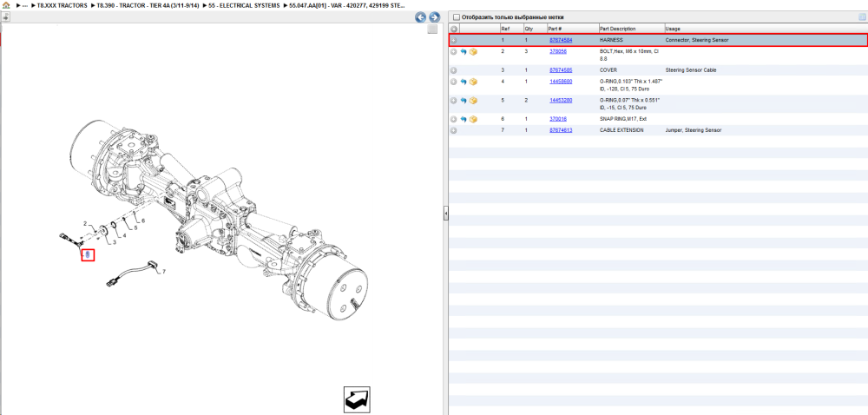Select the COVER description cell
This screenshot has height=415, width=868.
point(609,70)
